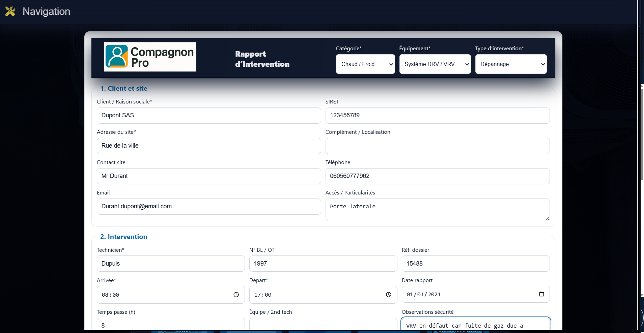Click the Réf. dossier field
The width and height of the screenshot is (644, 333).
click(476, 264)
